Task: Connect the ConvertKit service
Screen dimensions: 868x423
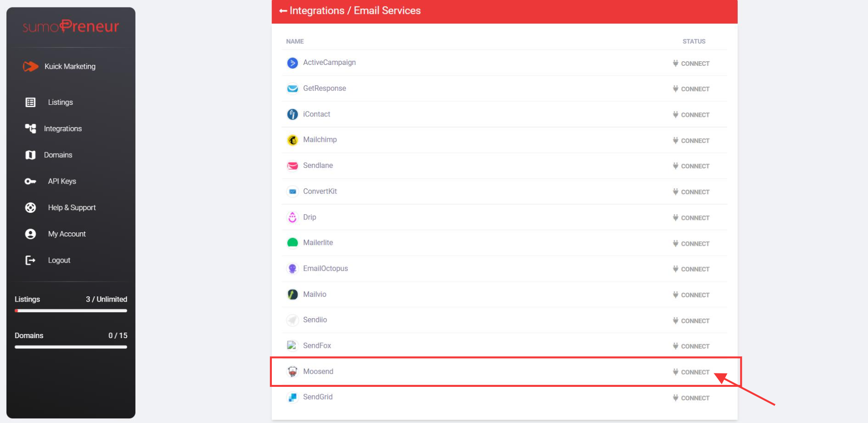Action: [x=691, y=192]
